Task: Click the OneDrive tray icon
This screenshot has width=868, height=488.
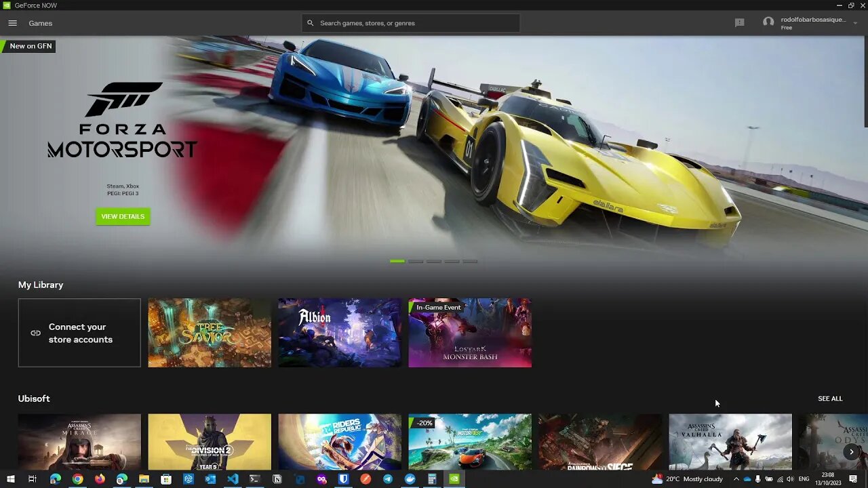Action: click(747, 479)
